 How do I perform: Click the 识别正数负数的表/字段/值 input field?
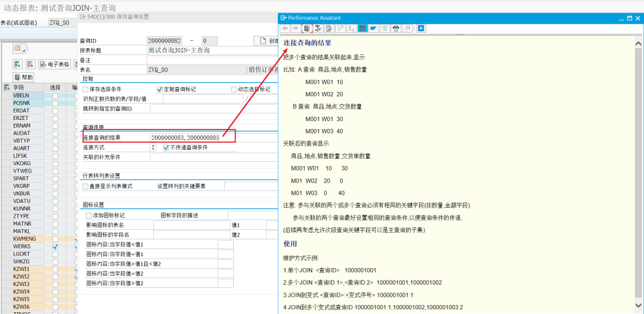click(x=203, y=99)
